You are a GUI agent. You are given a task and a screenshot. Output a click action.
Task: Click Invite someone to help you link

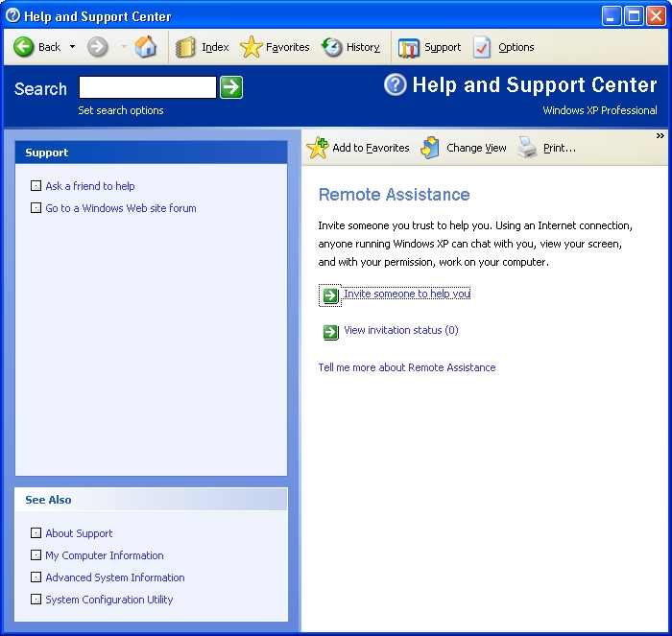point(407,294)
